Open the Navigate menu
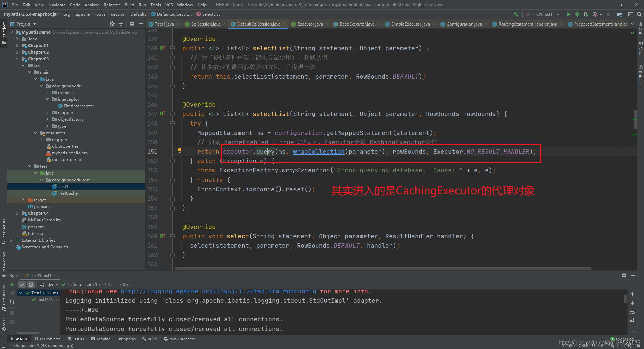This screenshot has height=349, width=644. [x=57, y=5]
